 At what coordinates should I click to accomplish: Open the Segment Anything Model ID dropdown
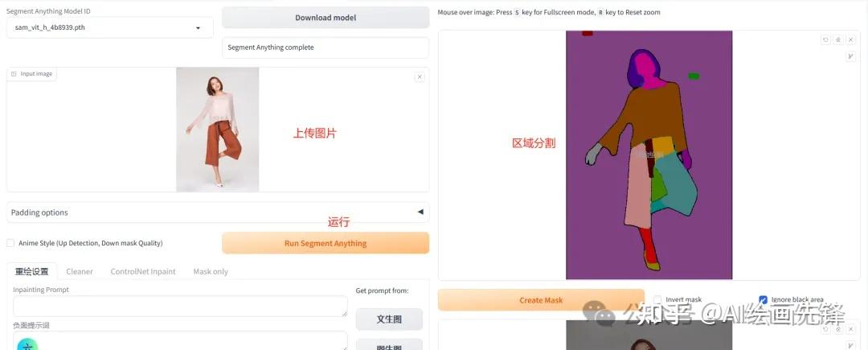[109, 27]
